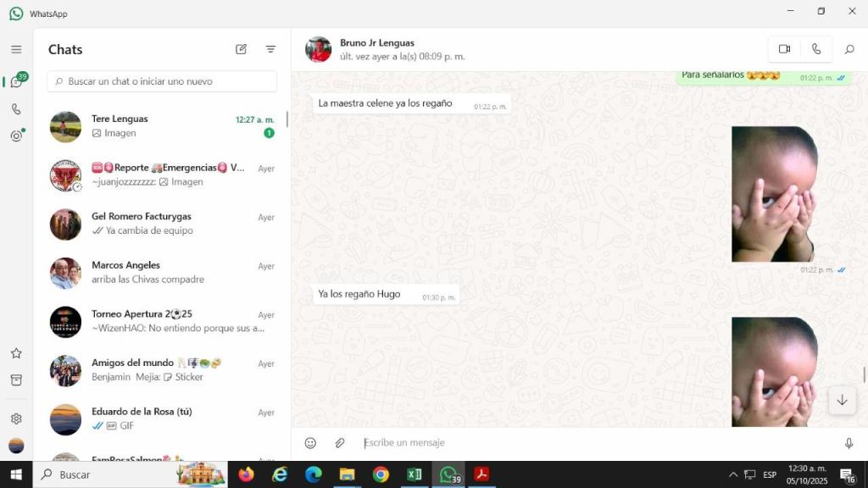The width and height of the screenshot is (868, 488).
Task: Click the new chat compose icon
Action: (x=242, y=49)
